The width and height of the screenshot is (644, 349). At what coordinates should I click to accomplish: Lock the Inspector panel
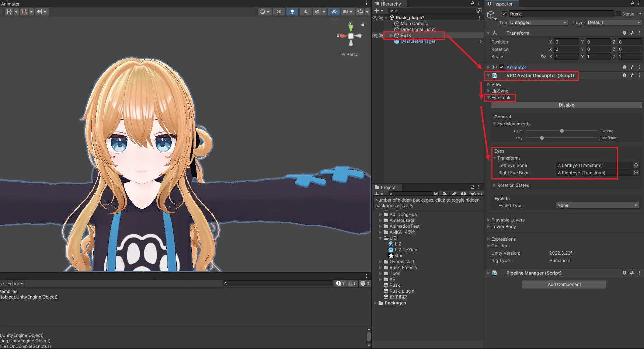(x=632, y=3)
